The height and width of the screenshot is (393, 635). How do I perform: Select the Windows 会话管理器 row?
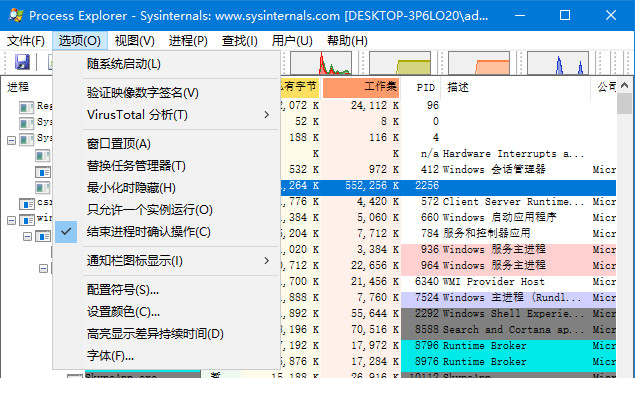click(448, 169)
